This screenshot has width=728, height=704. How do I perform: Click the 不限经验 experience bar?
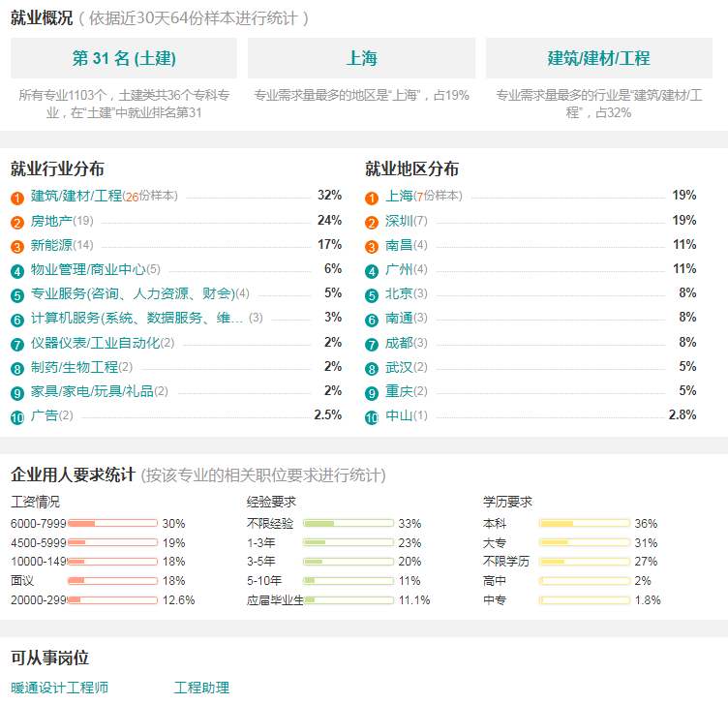coord(349,523)
